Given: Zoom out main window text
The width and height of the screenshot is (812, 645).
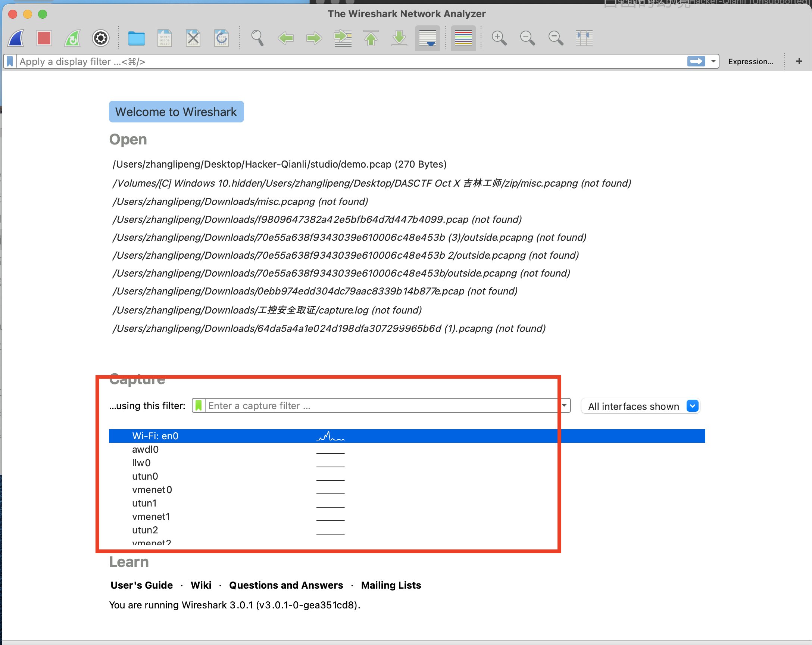Looking at the screenshot, I should [x=527, y=38].
